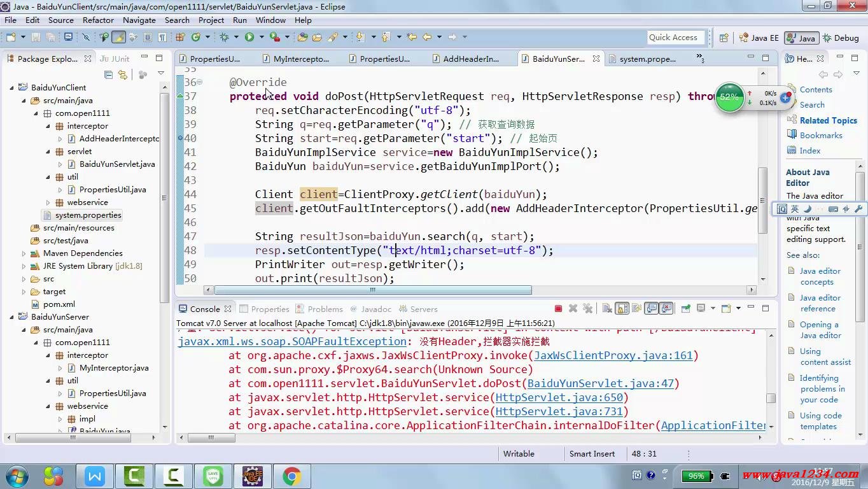Collapse the BaiduYunClient project node

click(x=12, y=88)
